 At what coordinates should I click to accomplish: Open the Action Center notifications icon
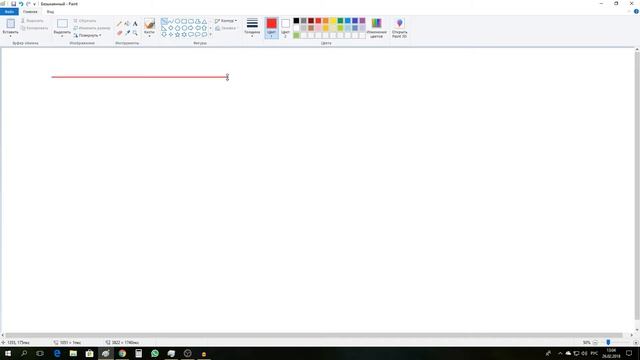pos(629,353)
